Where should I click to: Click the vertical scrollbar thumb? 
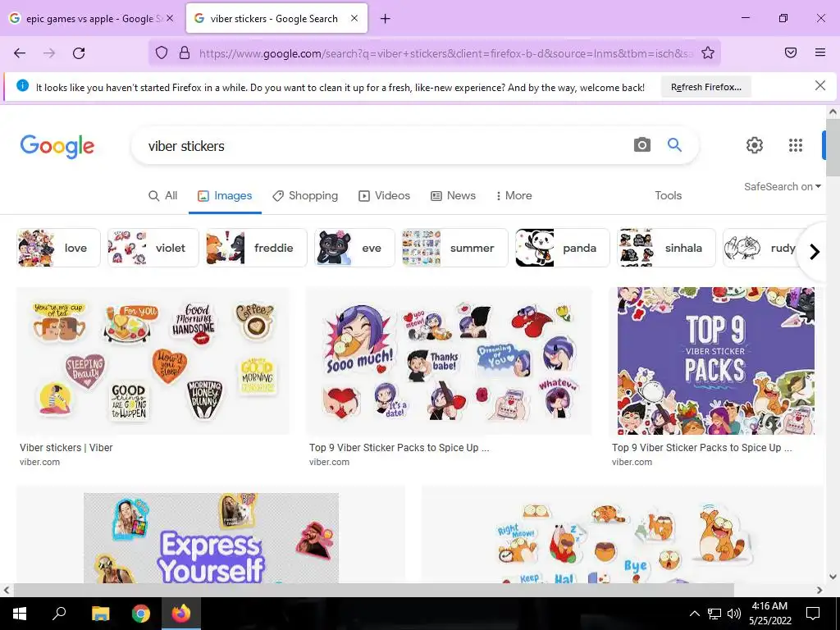point(833,148)
